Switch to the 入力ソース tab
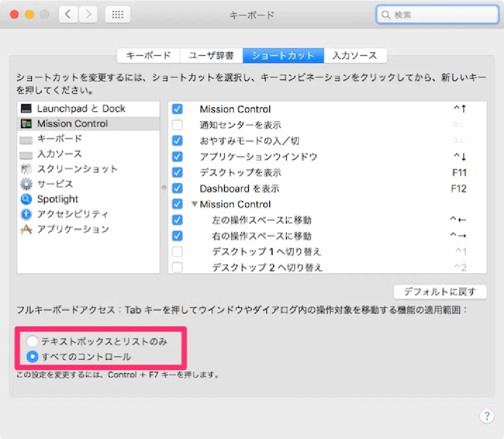504x439 pixels. [x=355, y=56]
